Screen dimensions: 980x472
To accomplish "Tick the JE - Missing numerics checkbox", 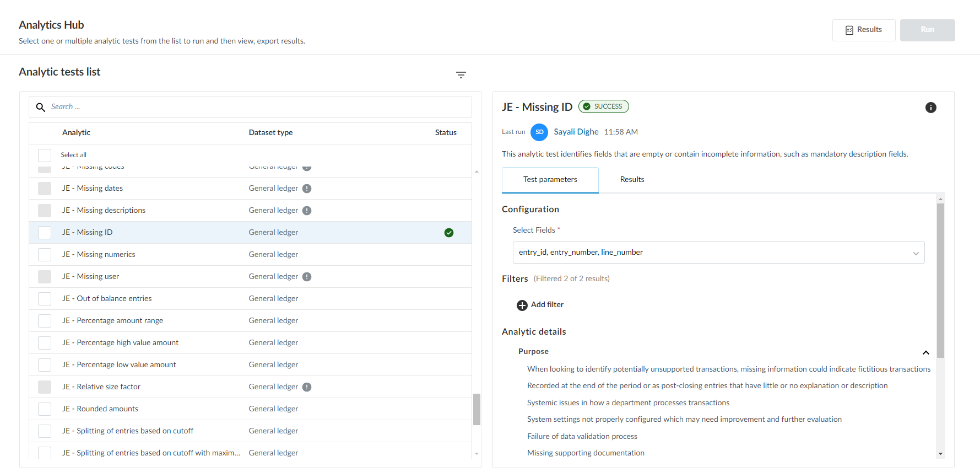I will (45, 255).
